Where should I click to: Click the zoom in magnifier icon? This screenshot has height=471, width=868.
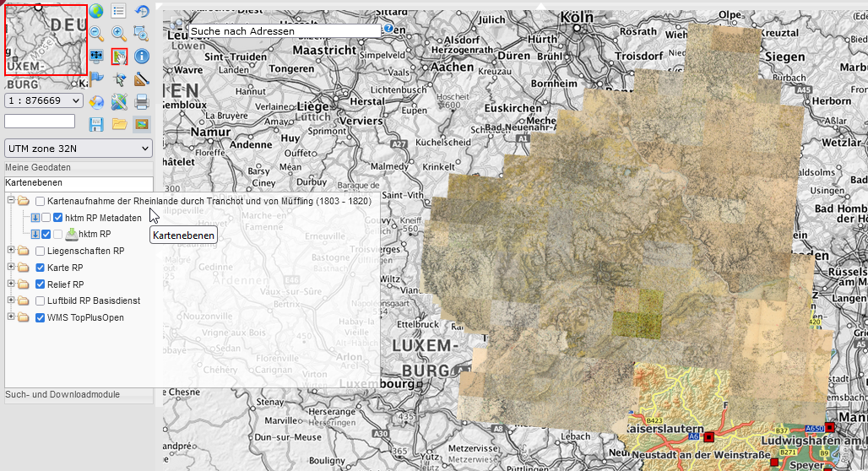tap(119, 34)
